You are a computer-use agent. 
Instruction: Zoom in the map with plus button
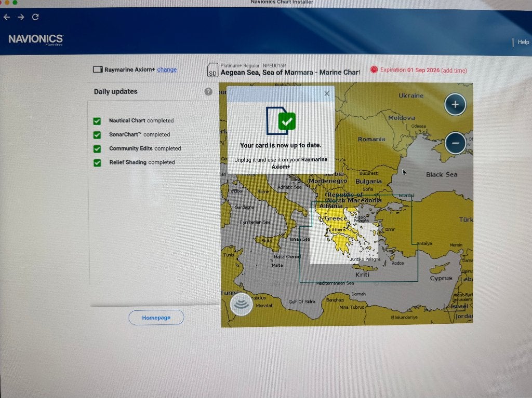click(x=455, y=104)
